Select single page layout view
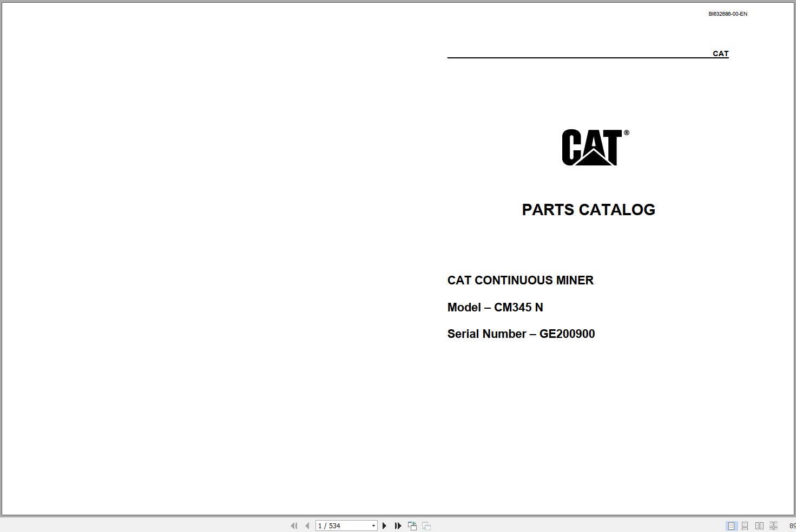The image size is (796, 532). [731, 526]
